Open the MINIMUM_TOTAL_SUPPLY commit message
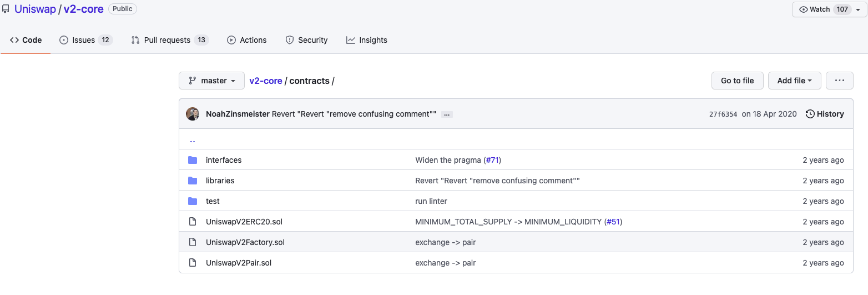 point(508,222)
